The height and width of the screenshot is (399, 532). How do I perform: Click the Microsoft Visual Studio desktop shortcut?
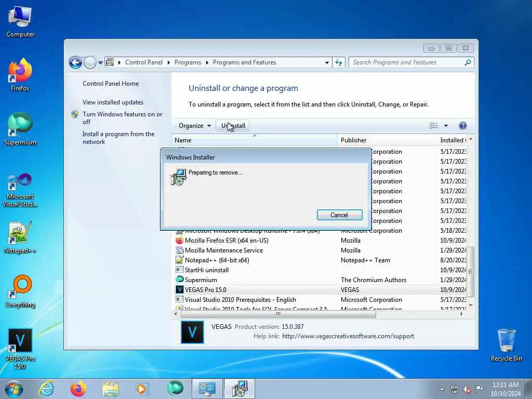(x=20, y=190)
